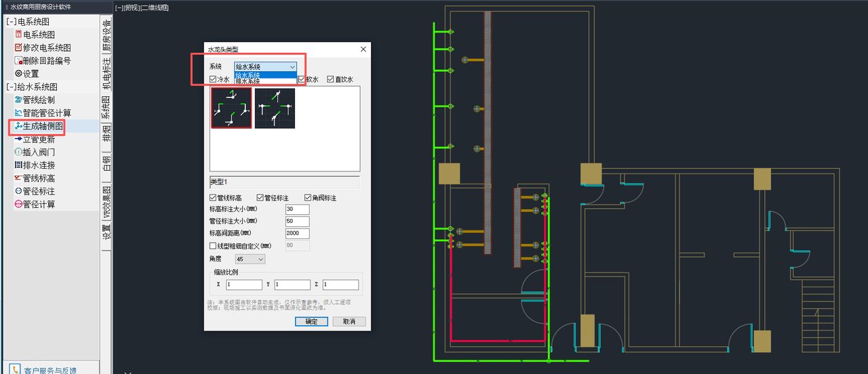The image size is (868, 374).
Task: Uncheck the 角阀标注 checkbox
Action: (308, 198)
